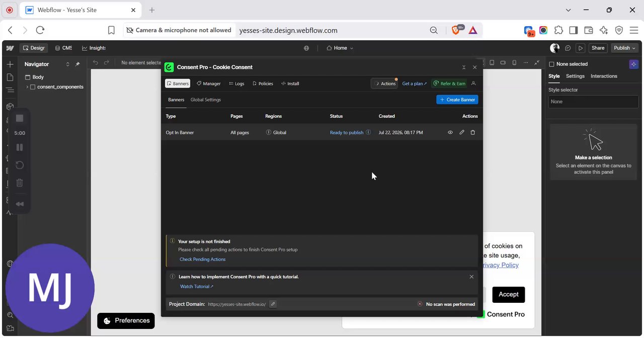Screen dimensions: 644x338
Task: Switch to the Manager tab
Action: click(209, 83)
